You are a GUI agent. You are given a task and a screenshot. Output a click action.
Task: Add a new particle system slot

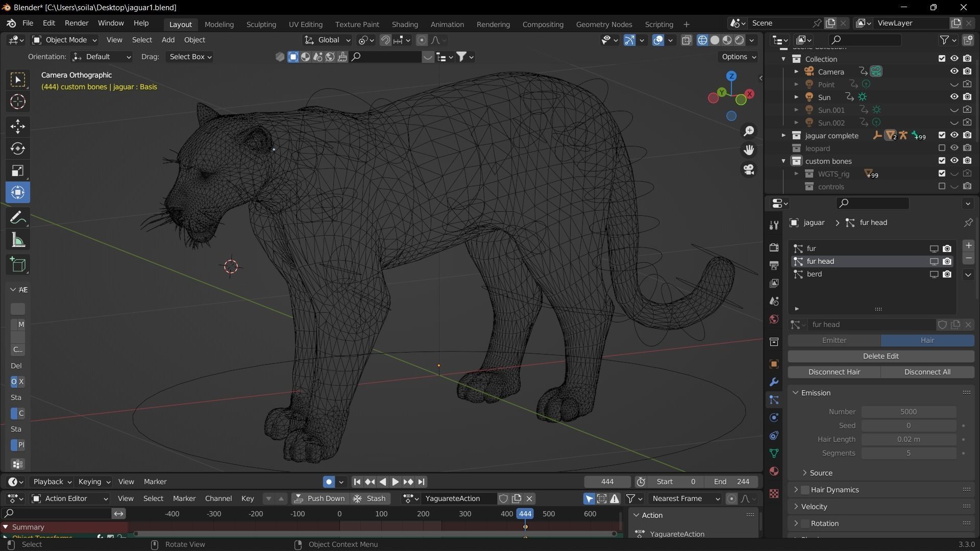(968, 245)
